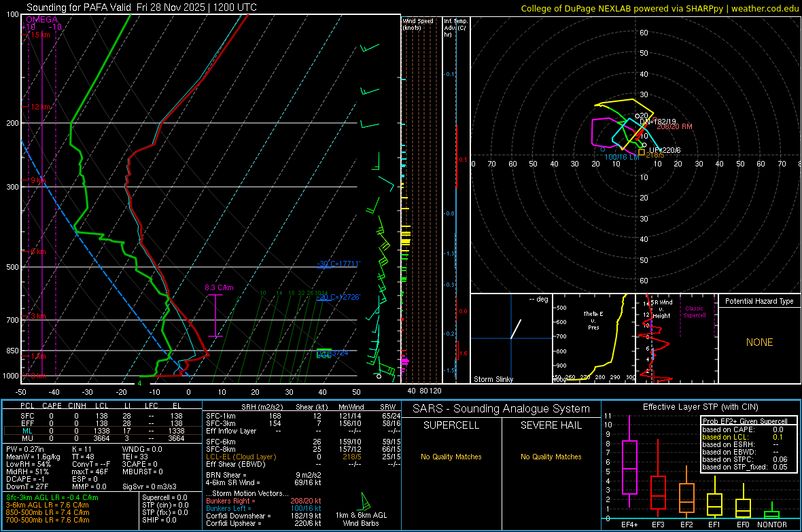Click the yellow 'based on LCL:' line
802x532 pixels.
click(742, 437)
